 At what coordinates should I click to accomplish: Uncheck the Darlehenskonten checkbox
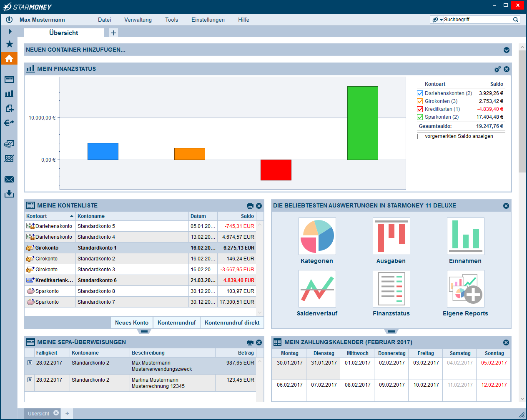coord(420,93)
